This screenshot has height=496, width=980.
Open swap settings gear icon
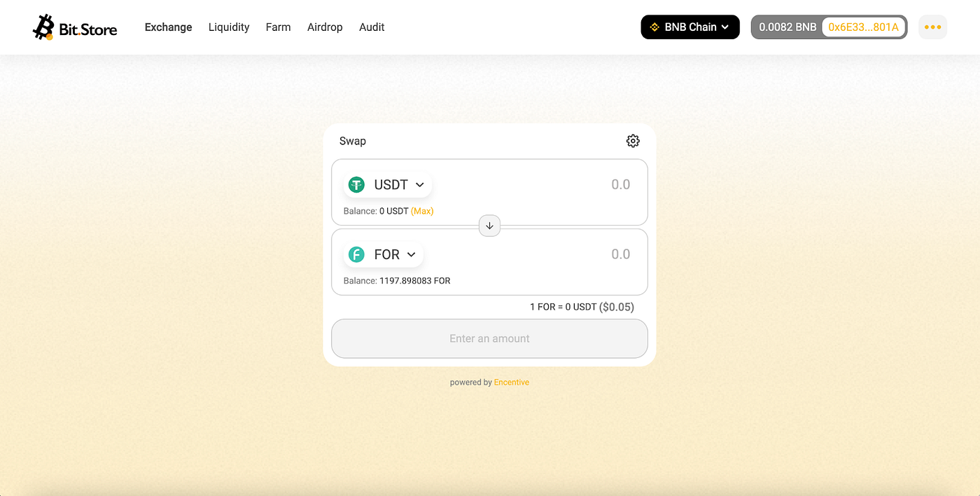(633, 141)
